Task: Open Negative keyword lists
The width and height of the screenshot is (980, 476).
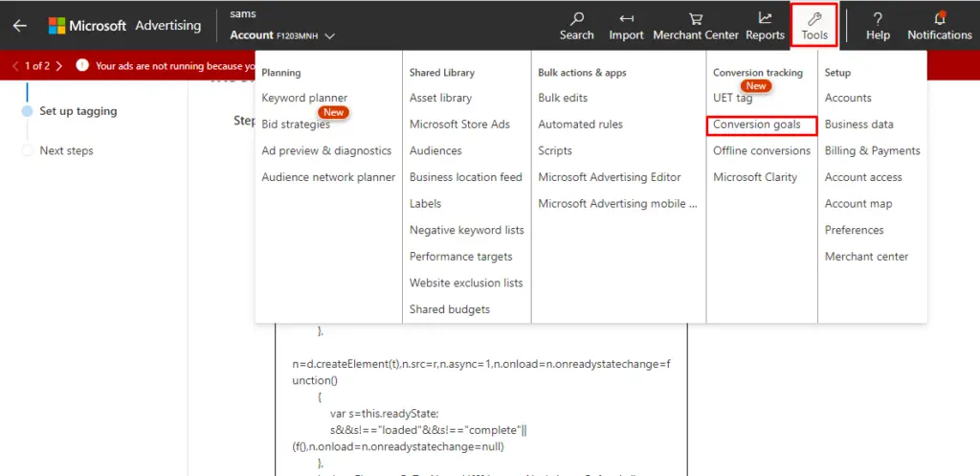Action: coord(467,230)
